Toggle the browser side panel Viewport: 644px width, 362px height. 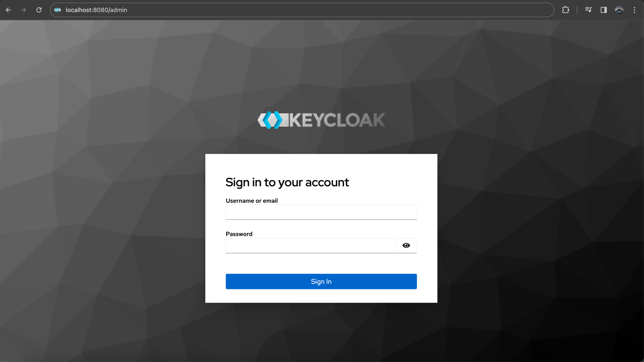pos(603,10)
